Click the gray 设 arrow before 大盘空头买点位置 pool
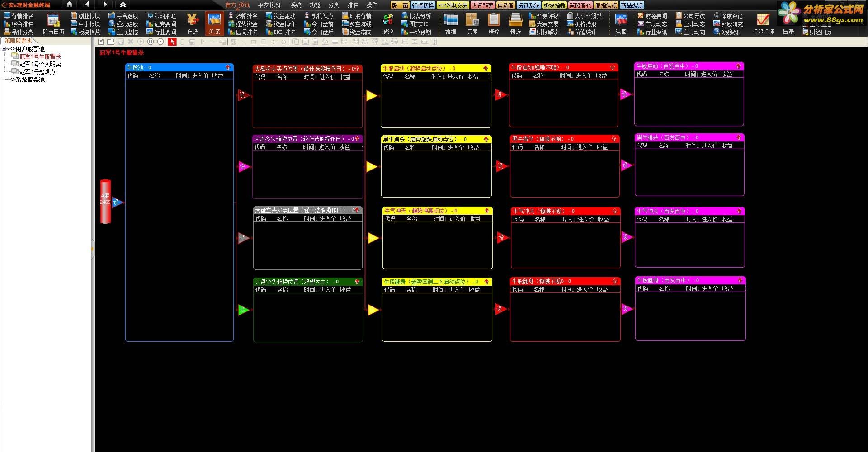The image size is (868, 452). point(244,238)
